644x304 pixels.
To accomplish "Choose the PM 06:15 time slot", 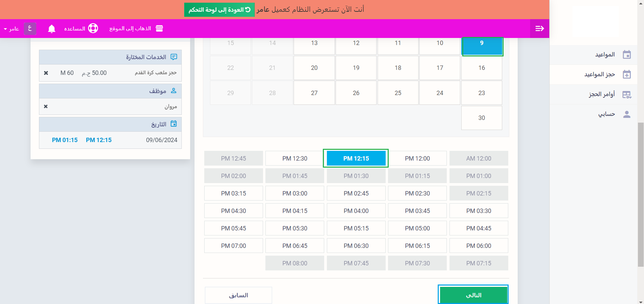I will (417, 246).
